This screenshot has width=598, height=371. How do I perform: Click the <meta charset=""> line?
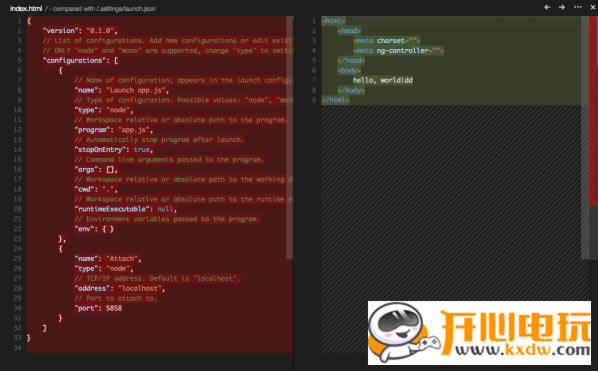[386, 40]
